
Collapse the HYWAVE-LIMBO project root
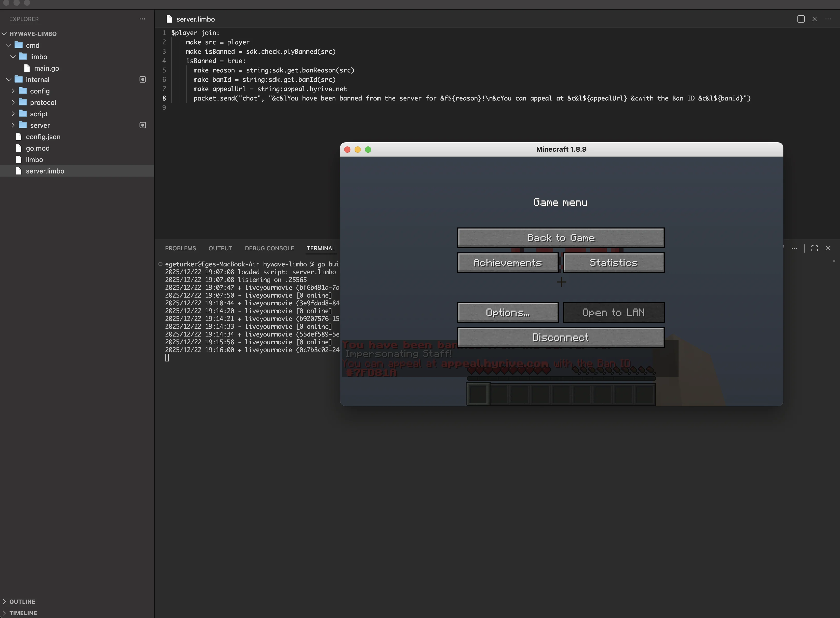[4, 34]
